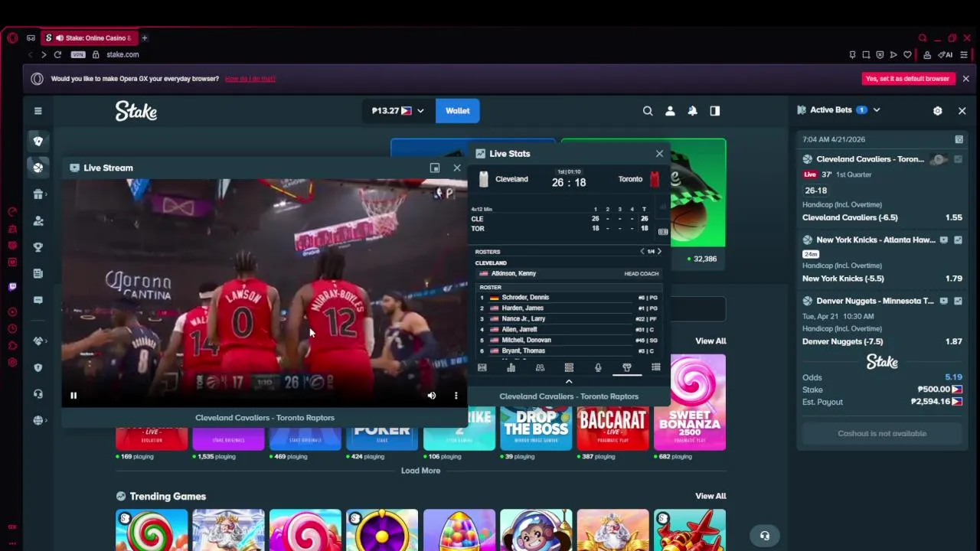Screen dimensions: 980x551
Task: Open the Language globe icon in the sidebar
Action: pos(38,420)
